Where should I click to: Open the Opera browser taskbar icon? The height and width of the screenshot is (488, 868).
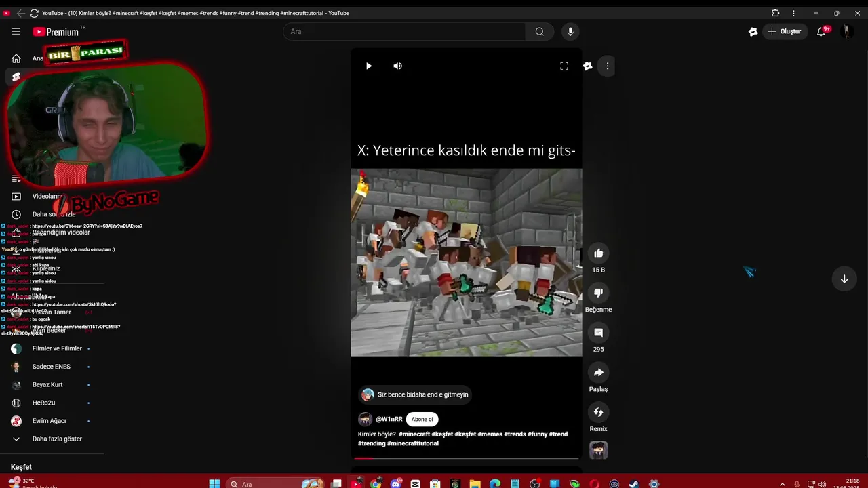[594, 483]
